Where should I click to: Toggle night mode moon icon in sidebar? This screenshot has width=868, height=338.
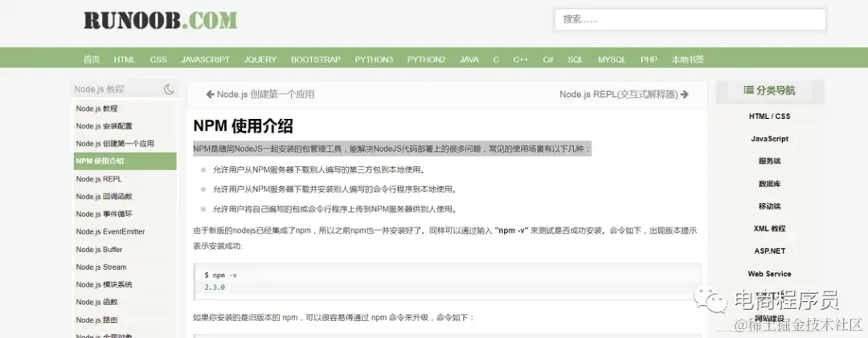[x=169, y=89]
